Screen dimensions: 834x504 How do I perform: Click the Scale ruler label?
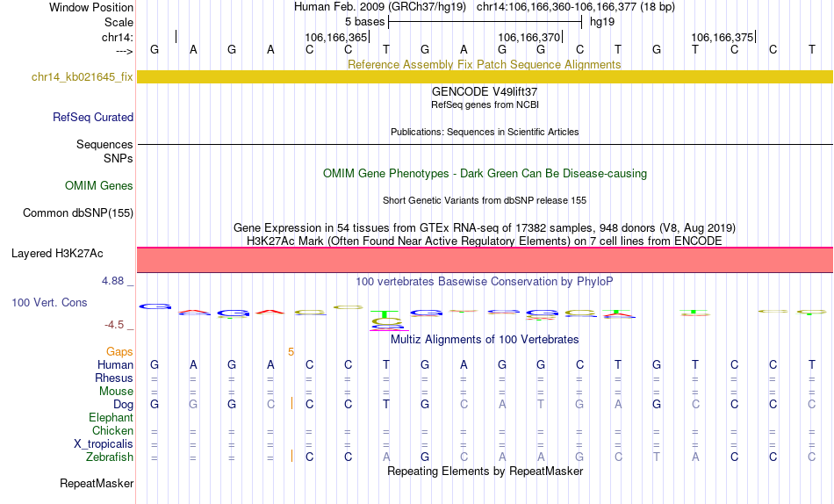pos(119,22)
